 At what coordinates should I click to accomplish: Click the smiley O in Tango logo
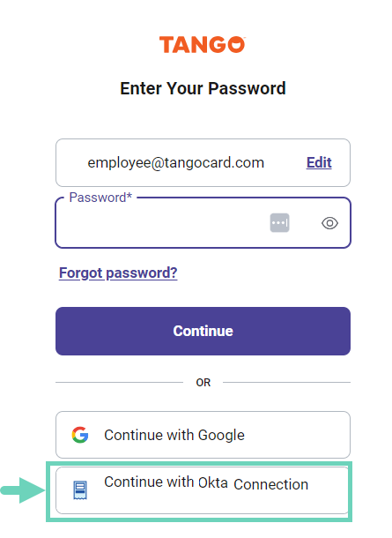pos(236,45)
